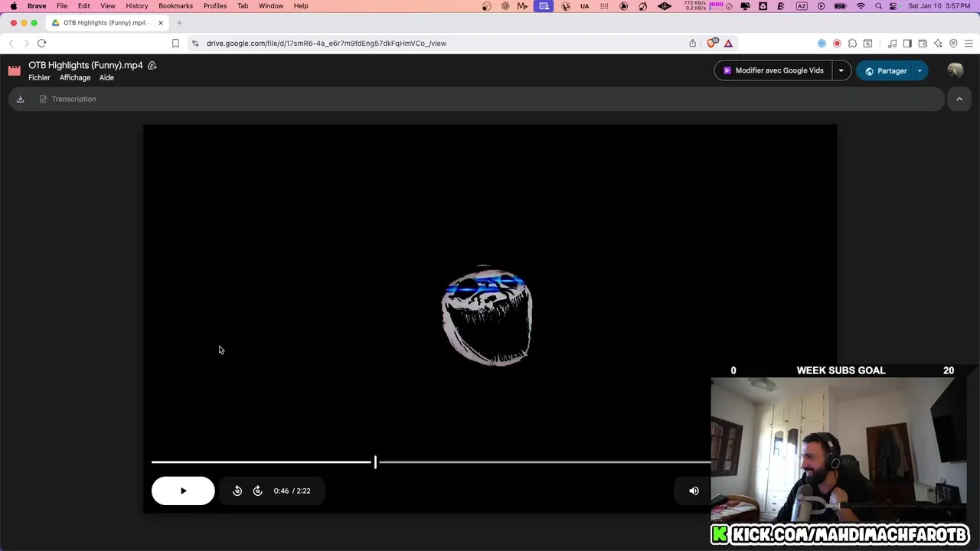Collapse the Drive toolbar with chevron
980x551 pixels.
click(959, 99)
